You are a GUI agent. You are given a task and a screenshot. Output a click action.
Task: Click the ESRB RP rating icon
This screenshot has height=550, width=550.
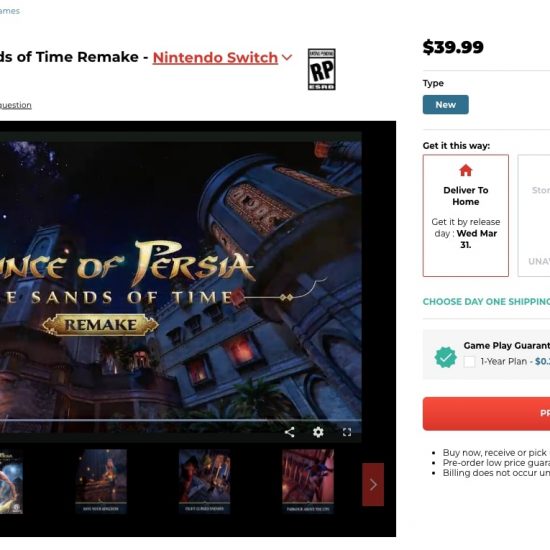[x=322, y=69]
